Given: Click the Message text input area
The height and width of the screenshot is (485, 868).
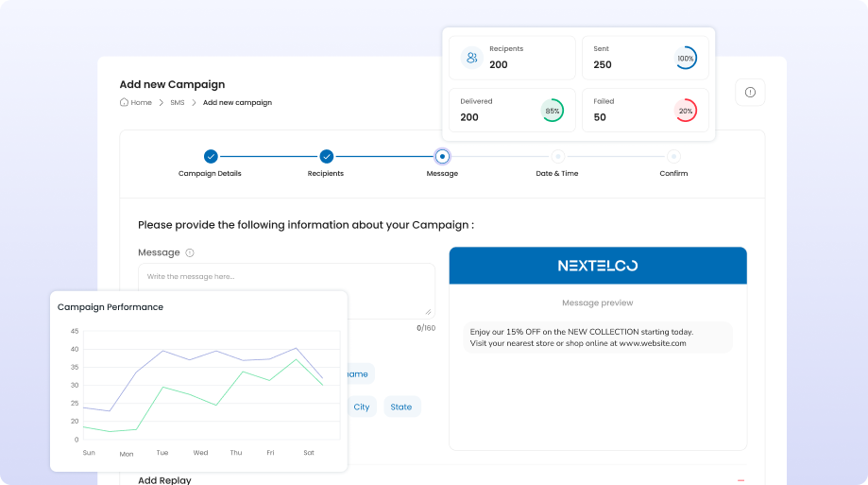Looking at the screenshot, I should (x=285, y=290).
